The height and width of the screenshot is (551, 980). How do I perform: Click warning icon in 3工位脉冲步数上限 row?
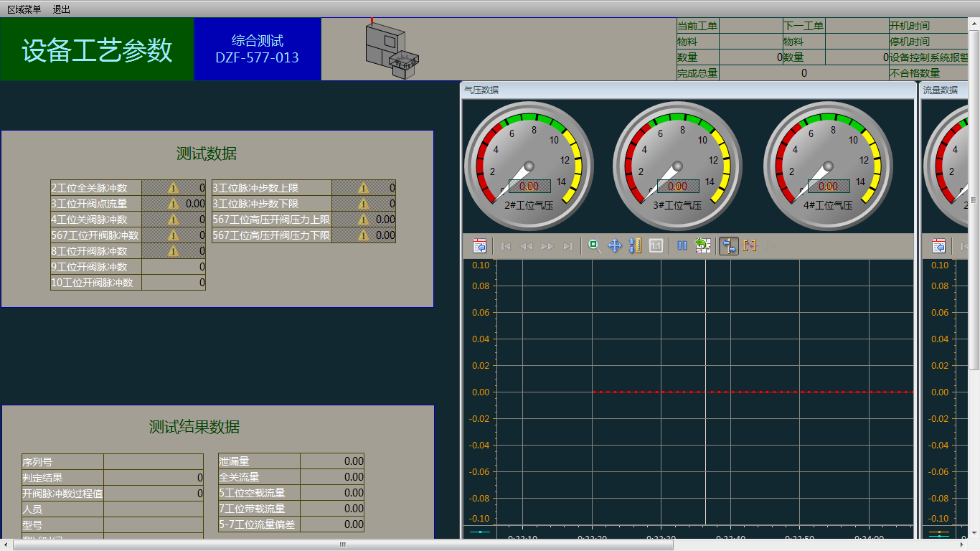click(x=363, y=188)
